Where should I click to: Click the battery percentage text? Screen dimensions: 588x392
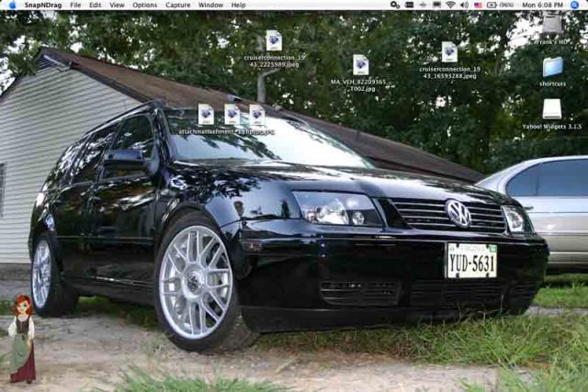506,5
